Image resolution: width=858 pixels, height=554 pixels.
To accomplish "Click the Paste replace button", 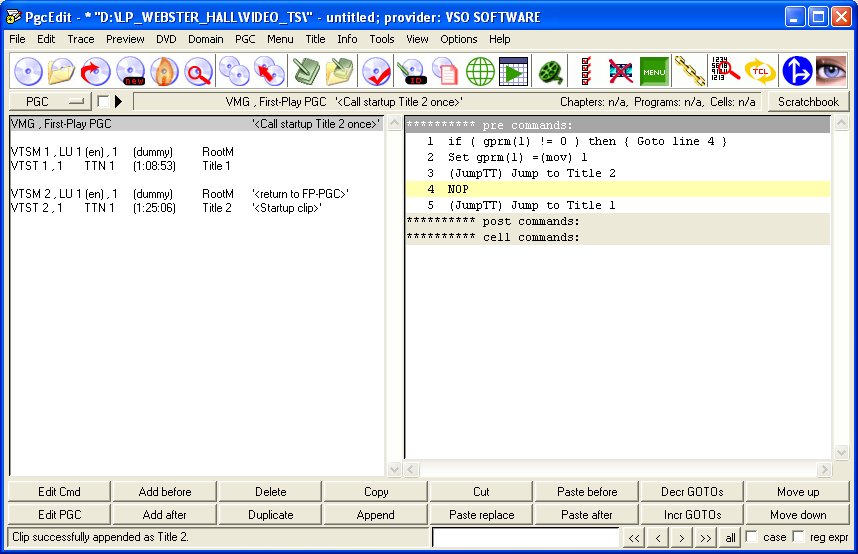I will (x=482, y=515).
